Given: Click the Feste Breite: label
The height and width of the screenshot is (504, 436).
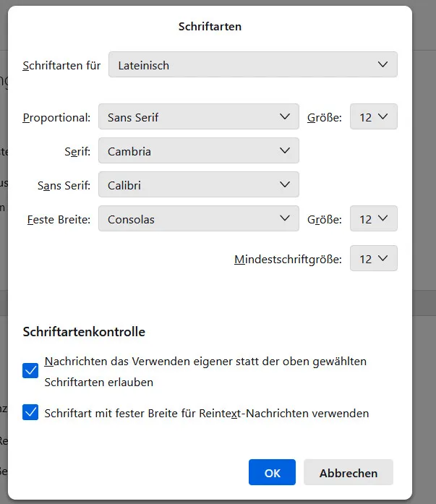Looking at the screenshot, I should coord(59,220).
